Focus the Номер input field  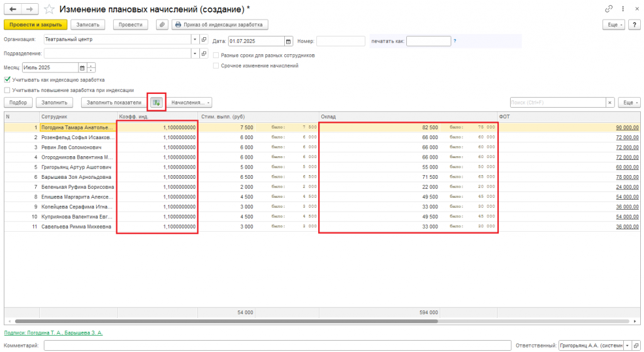click(340, 41)
